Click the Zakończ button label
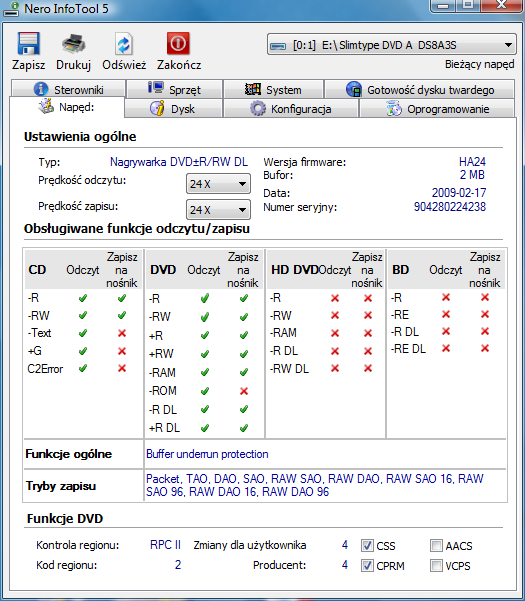 click(179, 65)
